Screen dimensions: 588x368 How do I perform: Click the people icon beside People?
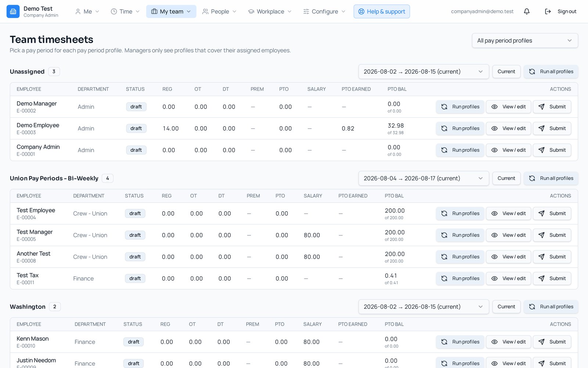[205, 11]
